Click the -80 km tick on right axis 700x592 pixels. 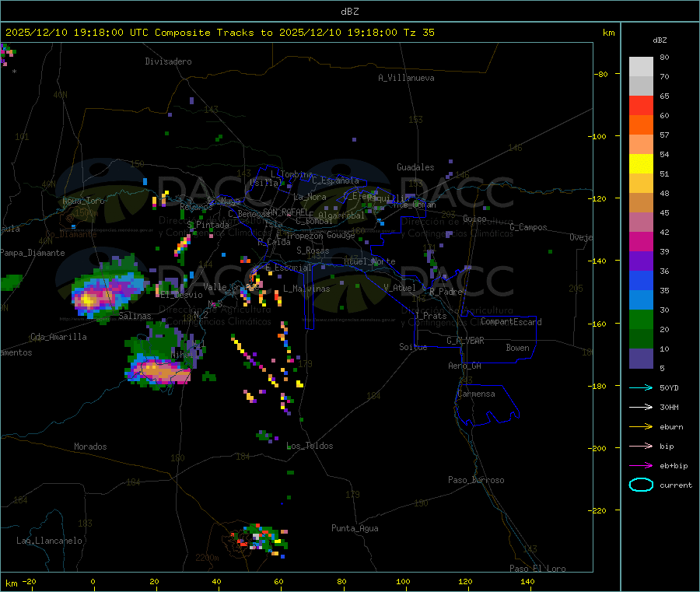pos(601,74)
